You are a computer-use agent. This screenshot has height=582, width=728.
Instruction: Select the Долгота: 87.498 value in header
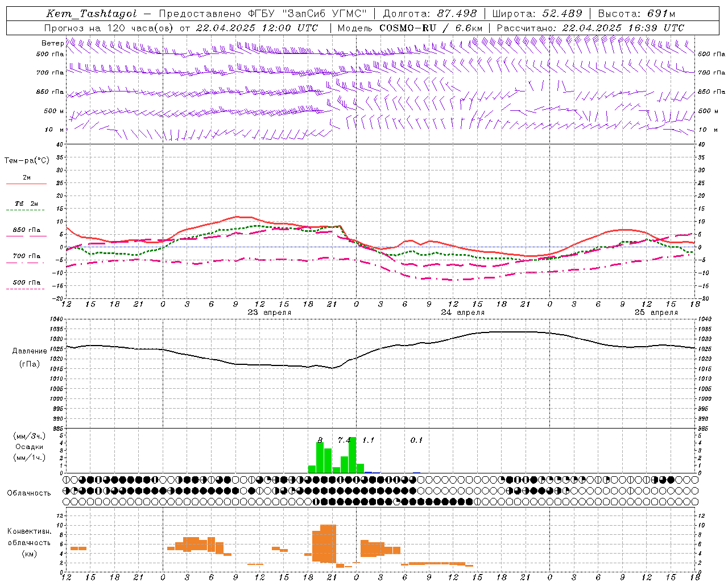coord(431,14)
